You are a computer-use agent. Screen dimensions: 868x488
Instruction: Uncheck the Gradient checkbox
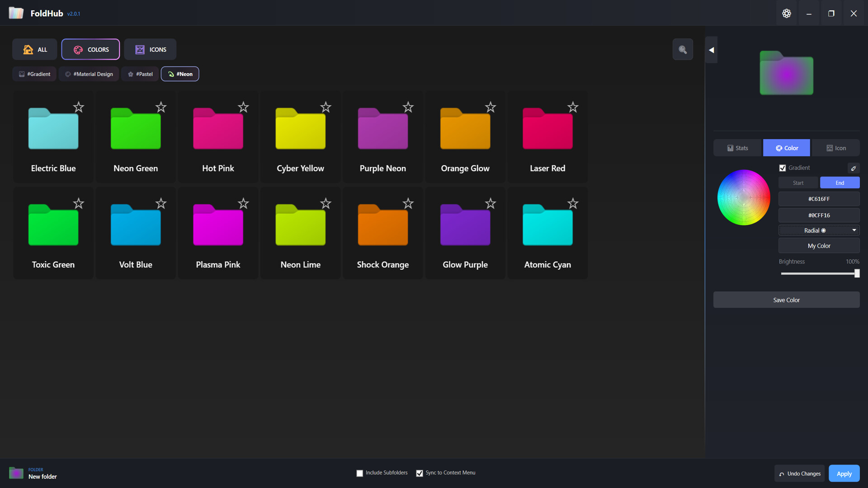tap(783, 168)
